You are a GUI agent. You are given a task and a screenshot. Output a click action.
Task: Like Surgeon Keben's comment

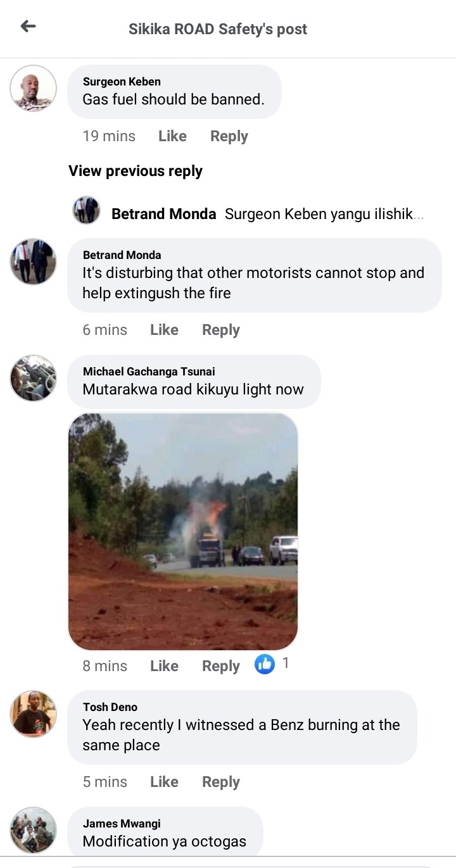click(172, 136)
